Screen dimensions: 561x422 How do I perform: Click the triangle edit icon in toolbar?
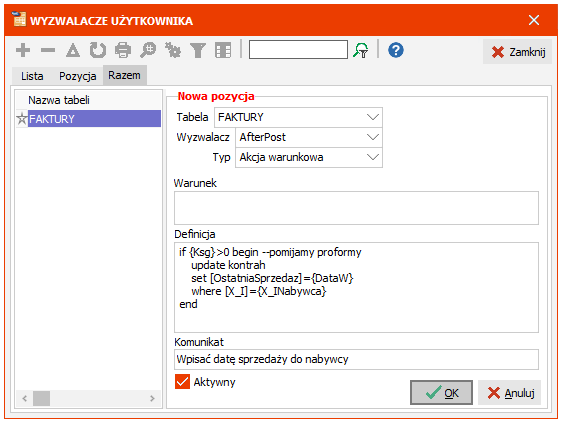click(73, 50)
